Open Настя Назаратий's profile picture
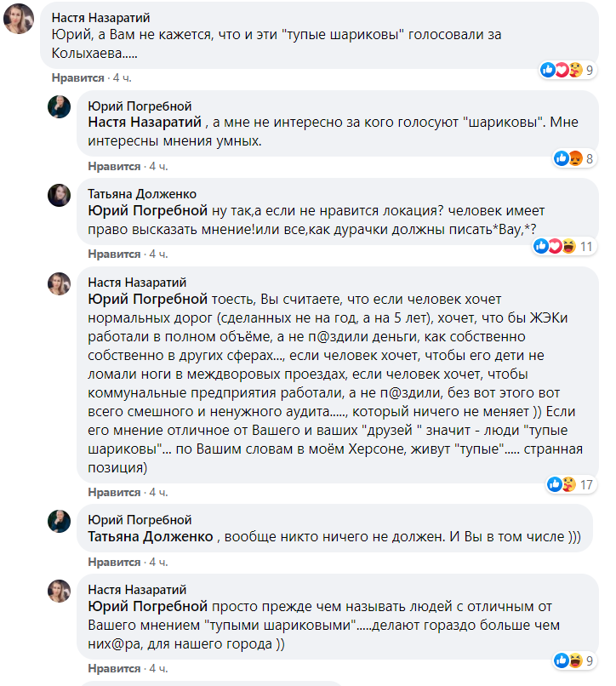This screenshot has height=686, width=616. [x=18, y=19]
